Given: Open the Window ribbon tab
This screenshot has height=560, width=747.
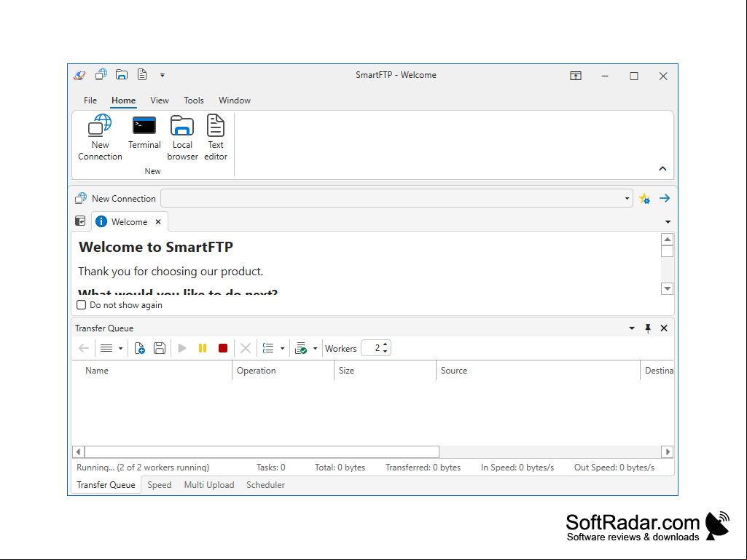Looking at the screenshot, I should pyautogui.click(x=235, y=100).
